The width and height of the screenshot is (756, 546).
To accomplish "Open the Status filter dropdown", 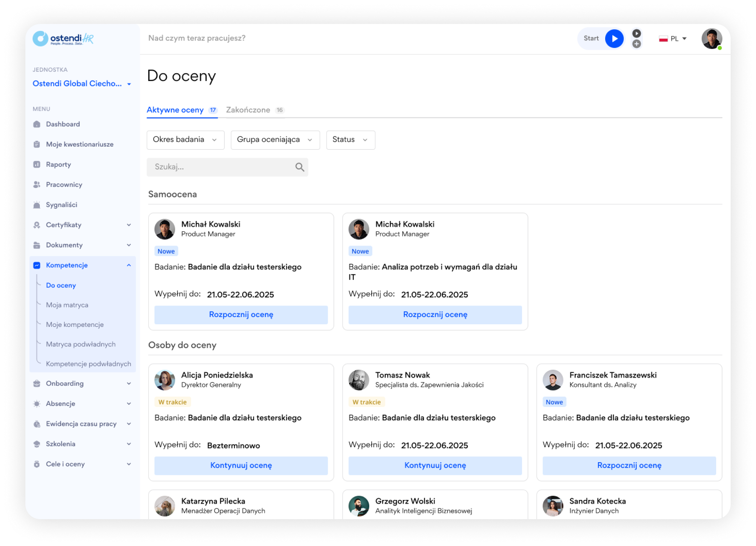I will click(350, 140).
